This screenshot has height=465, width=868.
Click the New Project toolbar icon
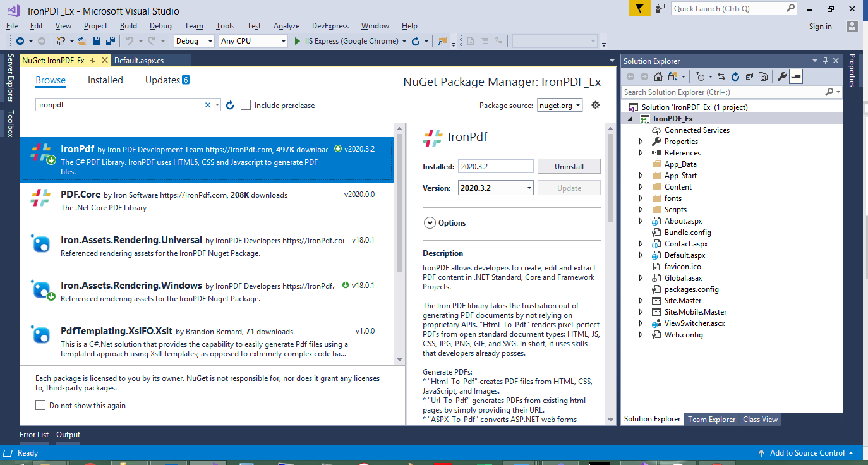pos(61,41)
